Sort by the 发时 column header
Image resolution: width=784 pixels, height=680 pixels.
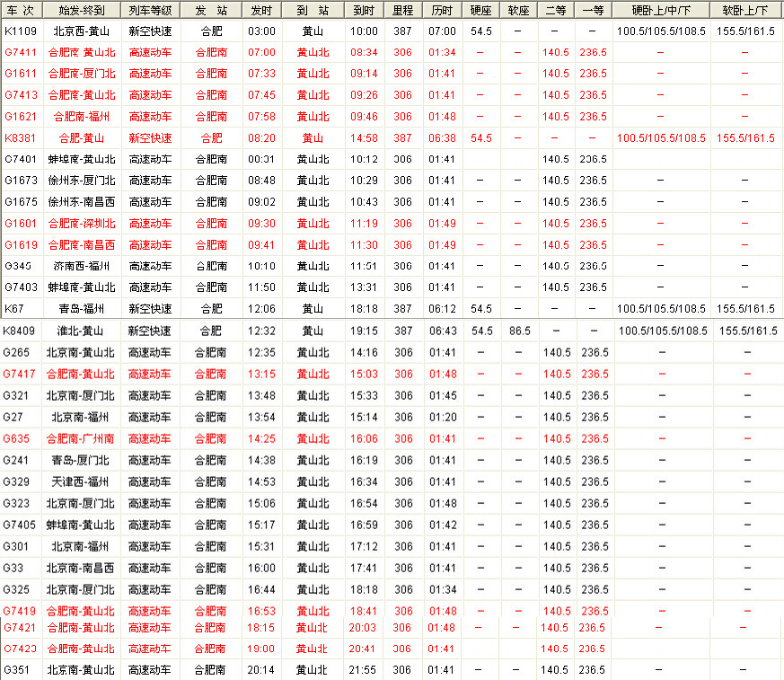tap(261, 10)
